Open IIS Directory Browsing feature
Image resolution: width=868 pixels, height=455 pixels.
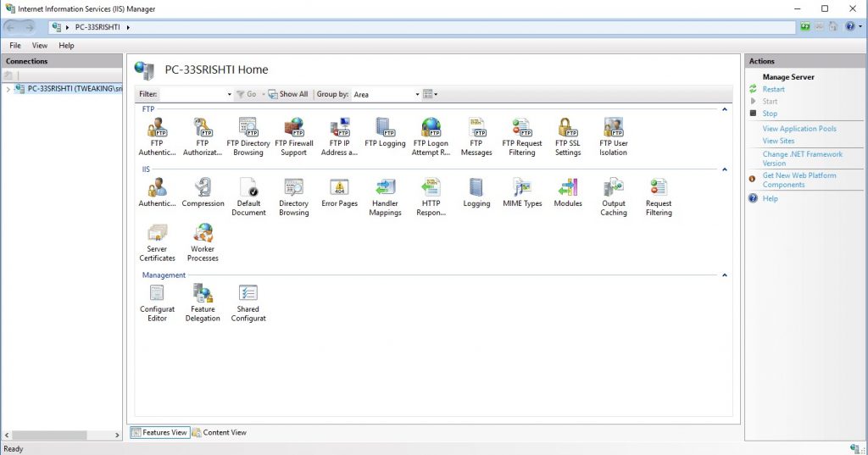tap(294, 197)
